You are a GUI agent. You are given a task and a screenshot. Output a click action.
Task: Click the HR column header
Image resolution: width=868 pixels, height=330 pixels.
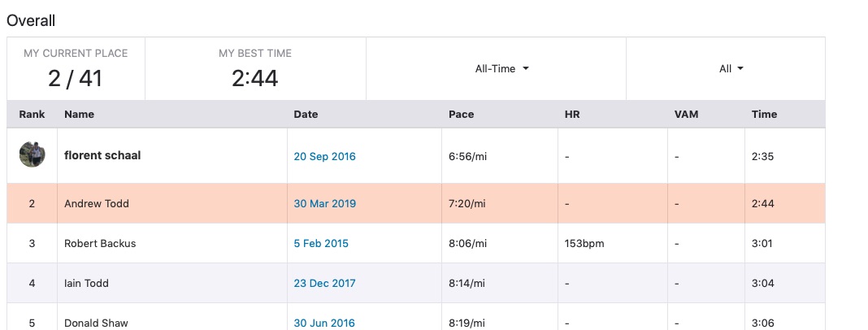pos(572,115)
